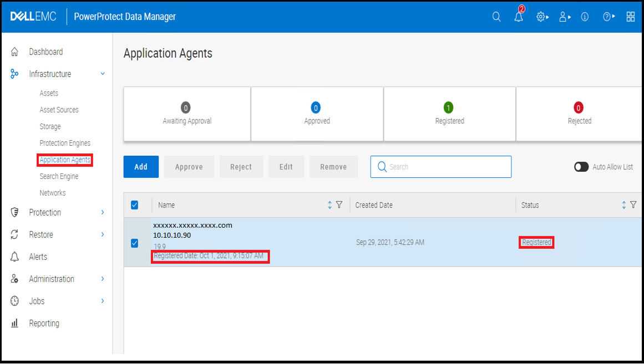Expand the Protection menu chevron

pyautogui.click(x=103, y=212)
